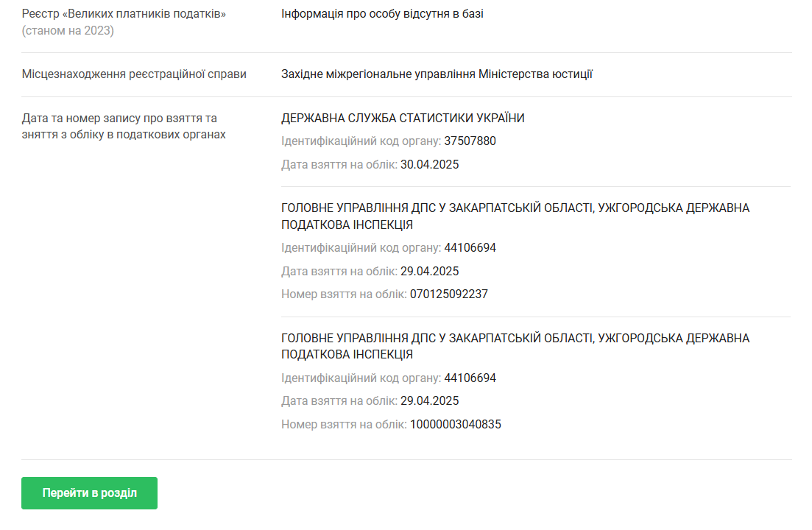Click 'Місцезнаходження реєстраційної справи' label
812x530 pixels.
click(134, 74)
